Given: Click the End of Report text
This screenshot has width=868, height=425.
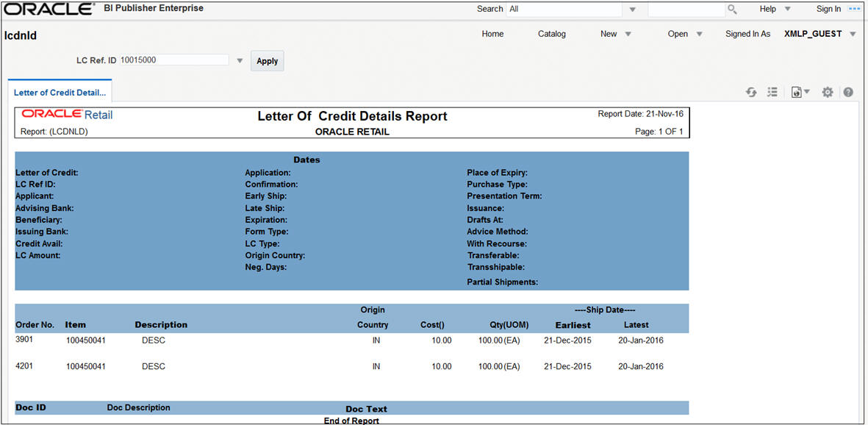Looking at the screenshot, I should pos(351,421).
